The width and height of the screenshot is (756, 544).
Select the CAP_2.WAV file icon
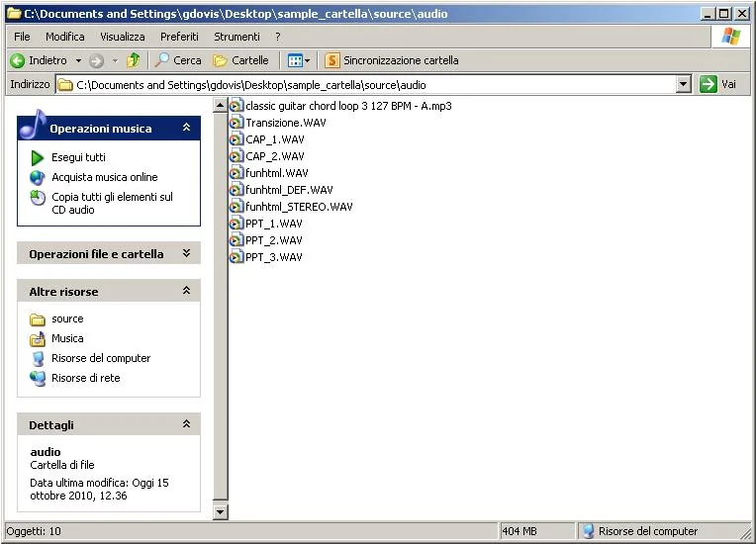tap(236, 156)
